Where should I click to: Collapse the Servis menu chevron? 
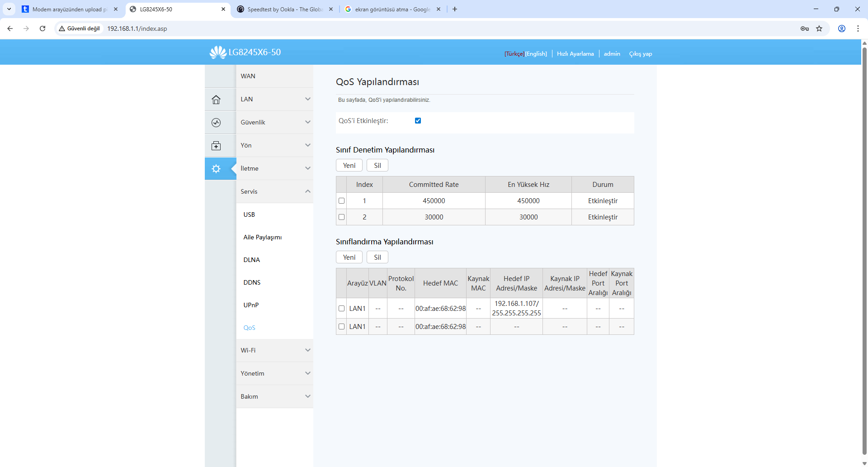307,191
